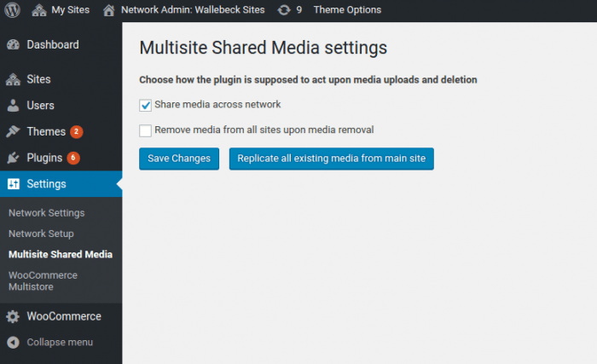Open Network Settings submenu item
This screenshot has width=597, height=364.
point(46,213)
